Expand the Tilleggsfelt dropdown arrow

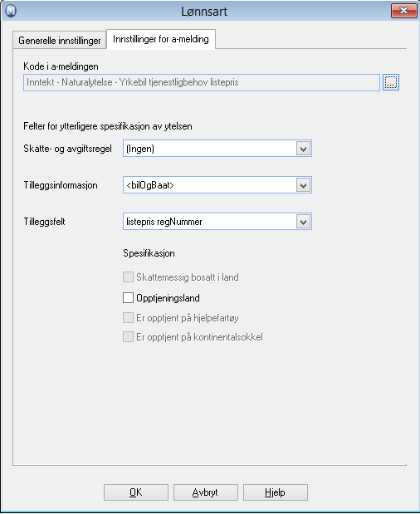[x=303, y=222]
